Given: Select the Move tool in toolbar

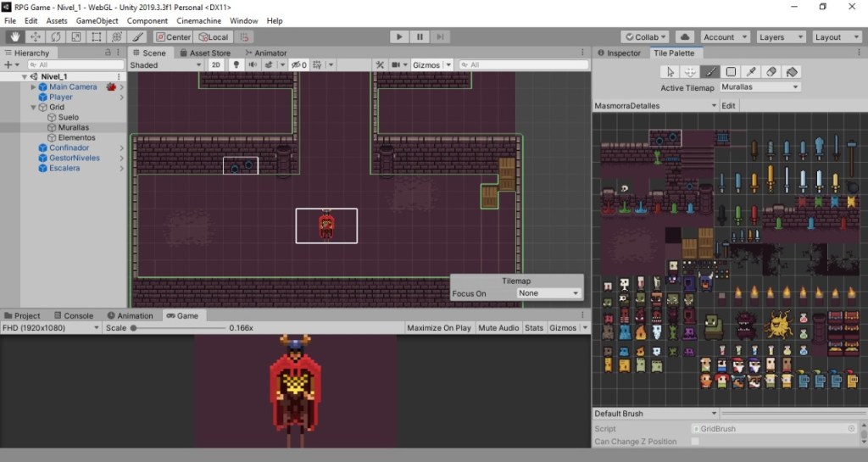Looking at the screenshot, I should click(36, 37).
